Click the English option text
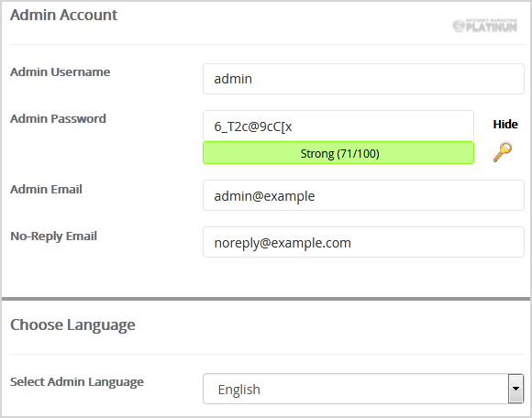532x418 pixels. (238, 390)
